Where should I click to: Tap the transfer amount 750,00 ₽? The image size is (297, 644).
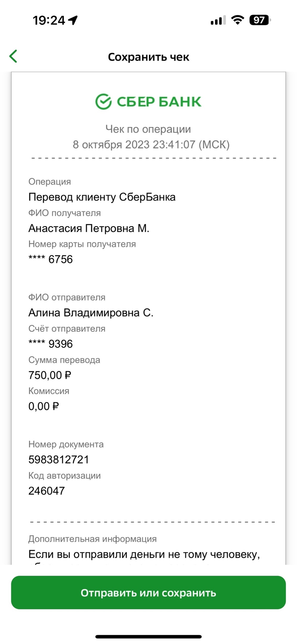[x=50, y=375]
